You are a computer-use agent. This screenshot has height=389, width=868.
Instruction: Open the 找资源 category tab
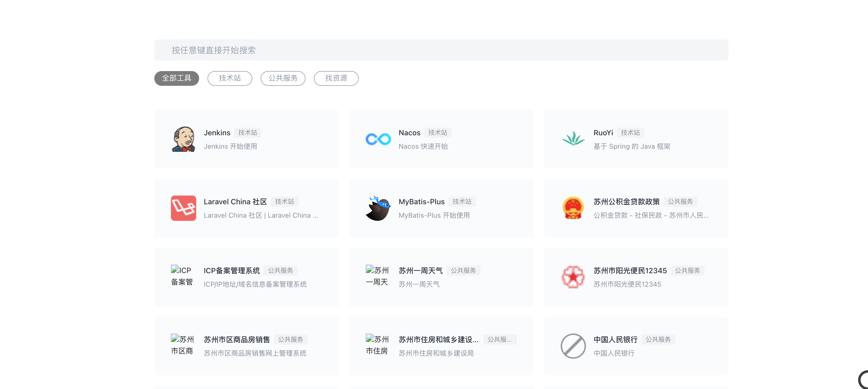tap(336, 78)
